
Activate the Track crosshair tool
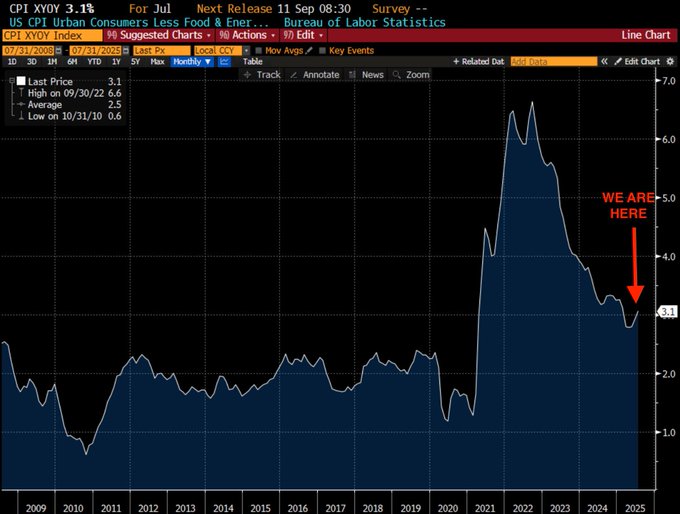tap(262, 75)
